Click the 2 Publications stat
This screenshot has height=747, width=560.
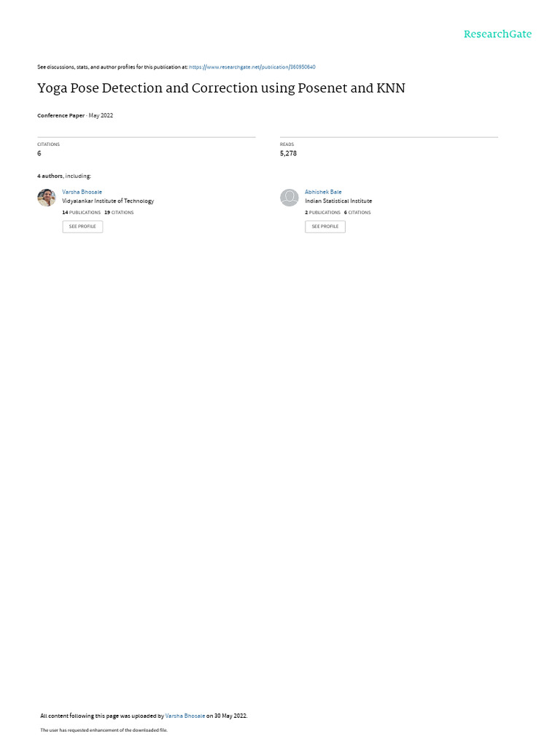pyautogui.click(x=323, y=212)
